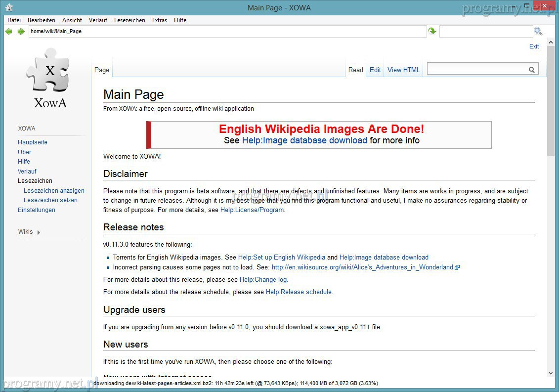Click the address bar showing home/wiki/Main_Page
The width and height of the screenshot is (559, 392).
click(x=227, y=31)
